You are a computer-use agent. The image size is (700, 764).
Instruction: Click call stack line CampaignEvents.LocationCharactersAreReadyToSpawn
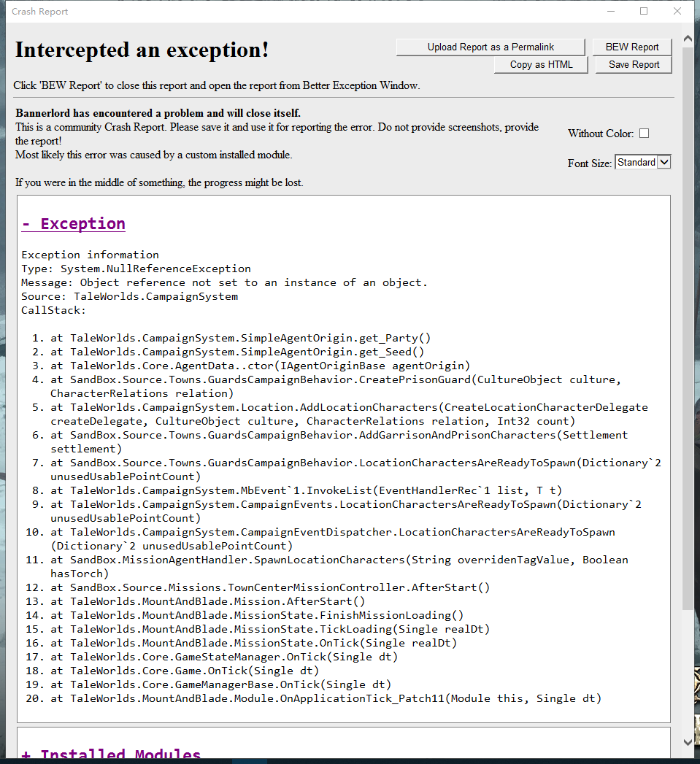pyautogui.click(x=346, y=511)
